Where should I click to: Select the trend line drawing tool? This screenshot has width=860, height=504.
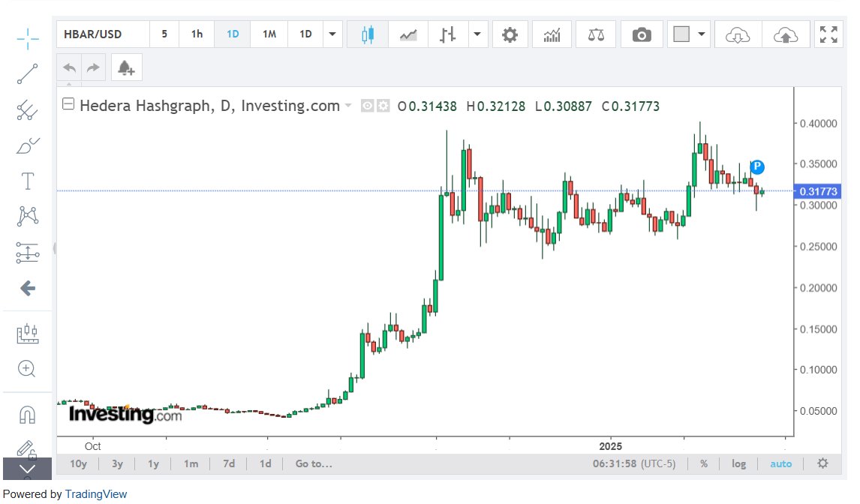[28, 74]
